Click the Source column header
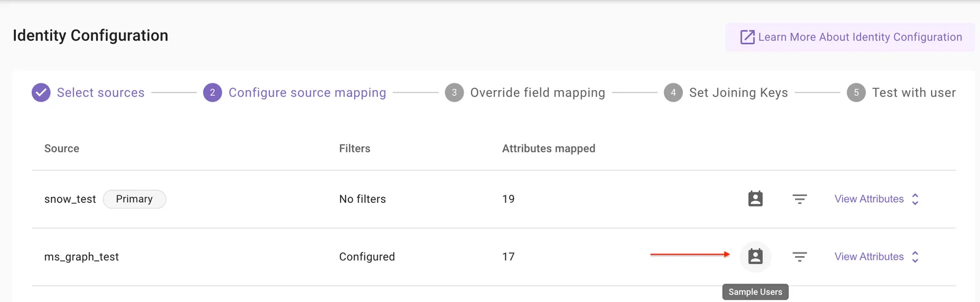 point(62,148)
